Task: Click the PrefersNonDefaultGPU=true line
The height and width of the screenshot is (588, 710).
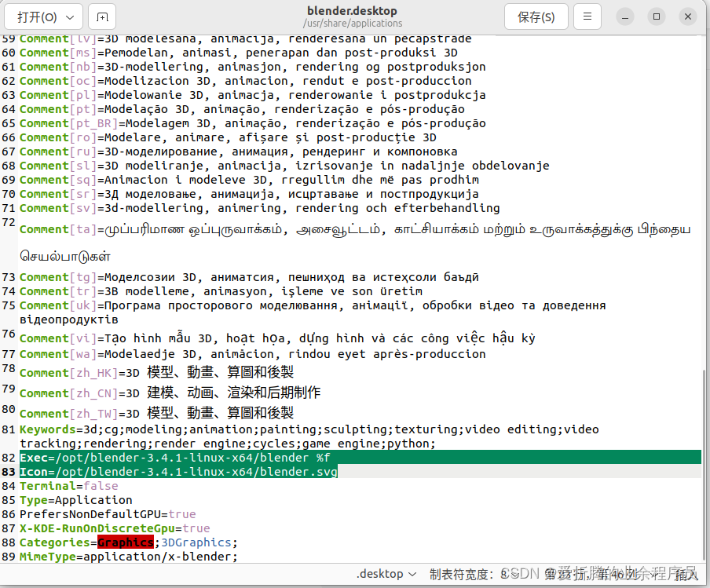Action: tap(108, 513)
